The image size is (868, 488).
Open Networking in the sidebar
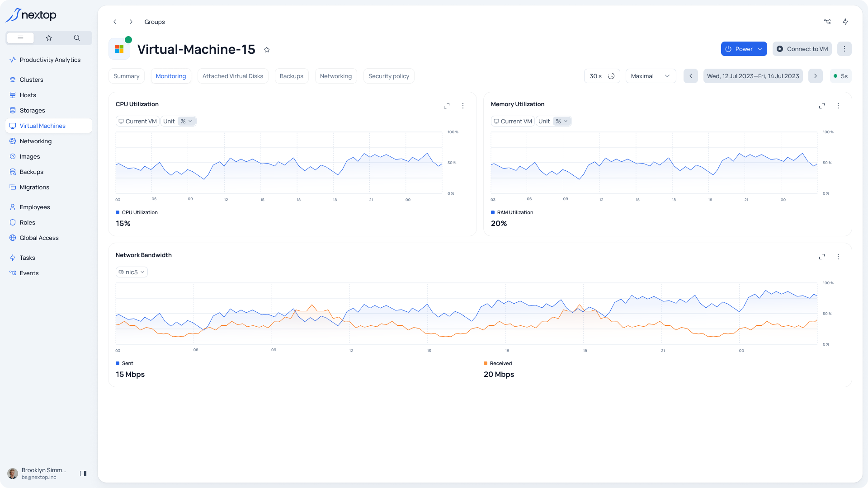49,141
